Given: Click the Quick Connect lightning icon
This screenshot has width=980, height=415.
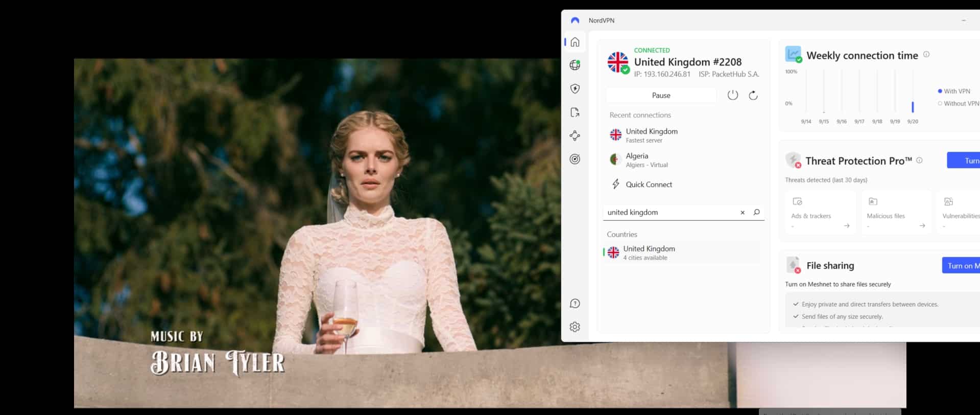Looking at the screenshot, I should point(616,184).
